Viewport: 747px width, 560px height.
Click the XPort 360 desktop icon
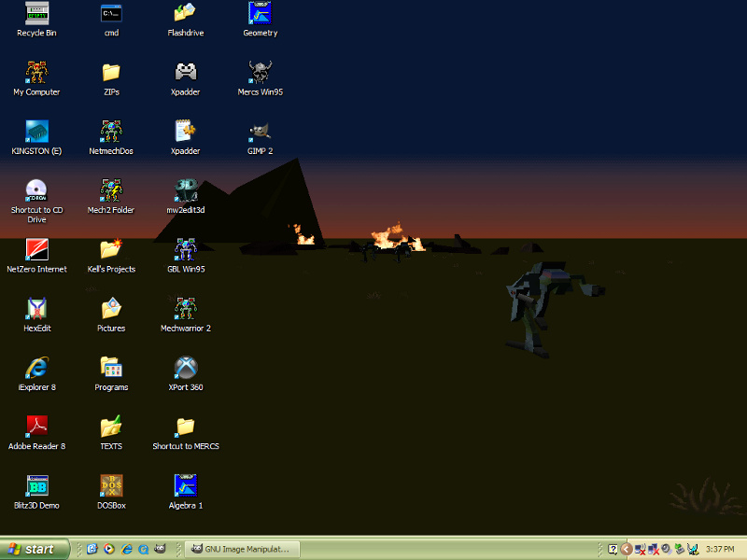[186, 368]
